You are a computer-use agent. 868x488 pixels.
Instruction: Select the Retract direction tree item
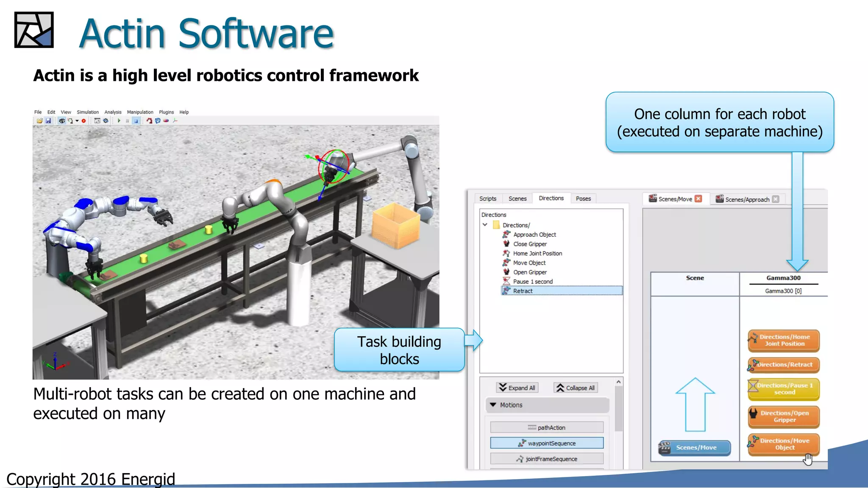tap(562, 291)
